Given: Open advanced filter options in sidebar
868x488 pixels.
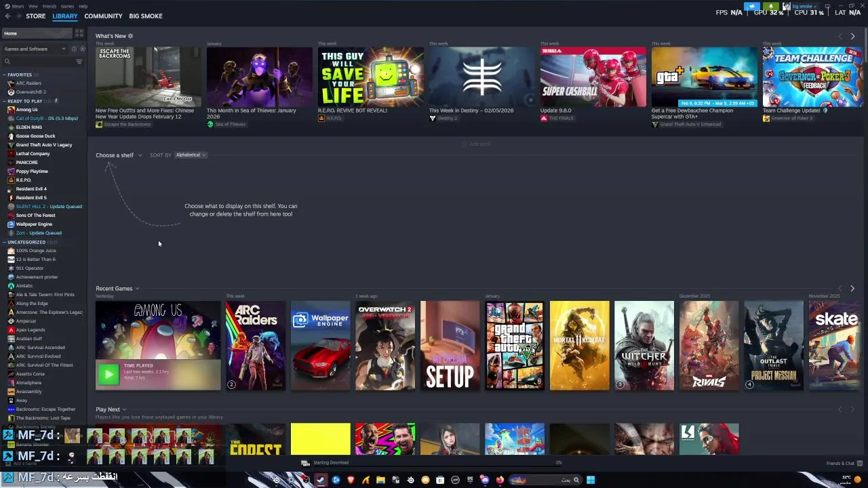Looking at the screenshot, I should tap(79, 62).
